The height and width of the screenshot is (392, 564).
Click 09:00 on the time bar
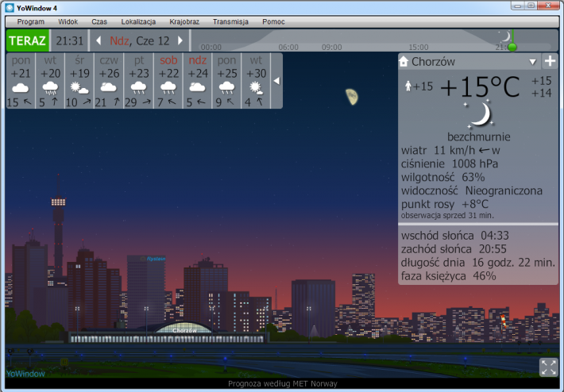pos(331,48)
